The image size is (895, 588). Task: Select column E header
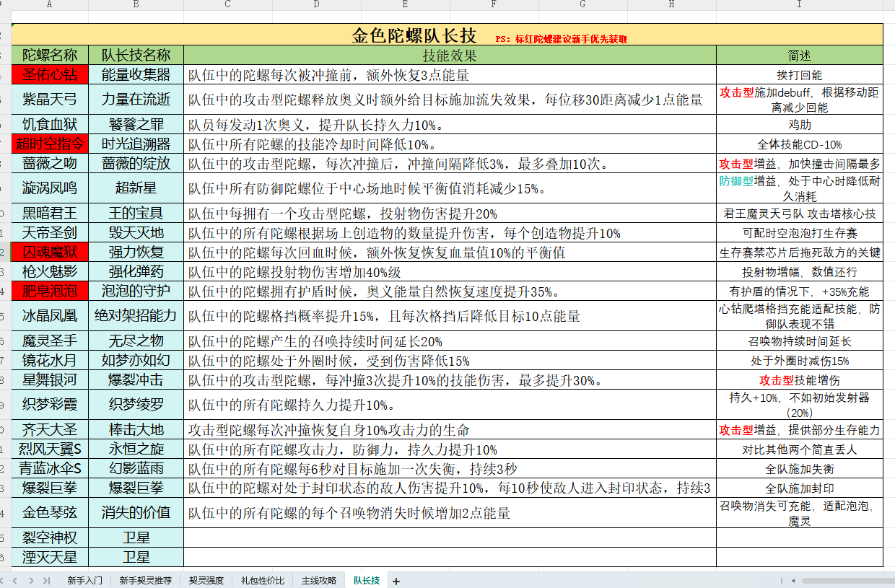406,5
